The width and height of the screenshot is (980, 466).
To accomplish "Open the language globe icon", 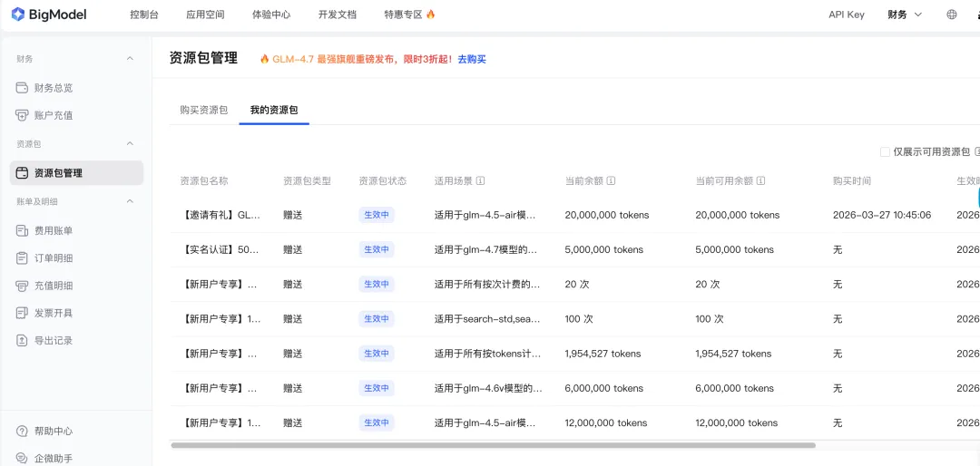I will 951,15.
